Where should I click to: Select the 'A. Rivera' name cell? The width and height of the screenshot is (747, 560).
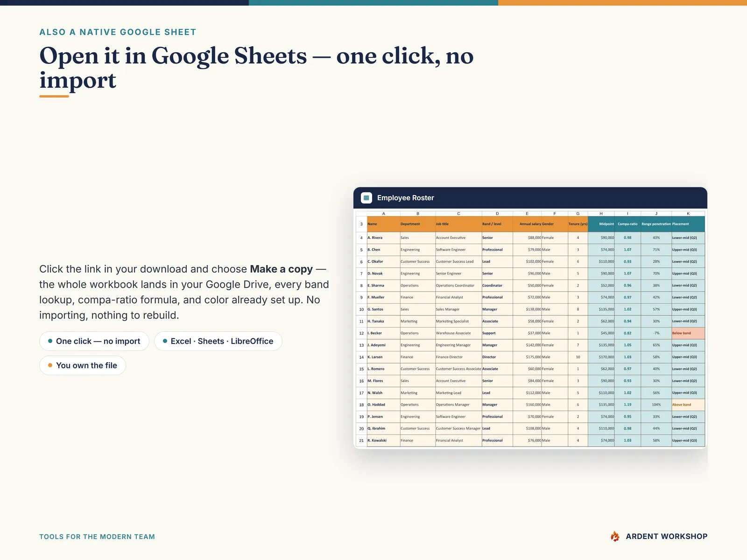(x=383, y=238)
